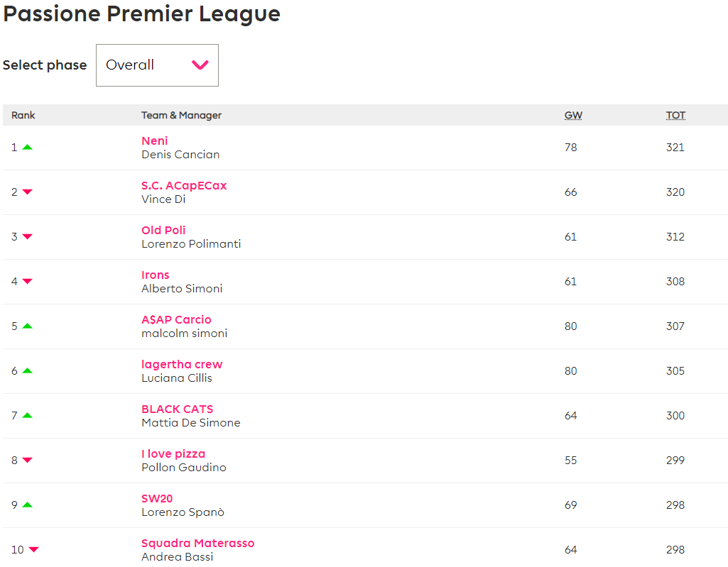This screenshot has width=728, height=567.
Task: Open Squadra Materasso team link
Action: pyautogui.click(x=197, y=543)
